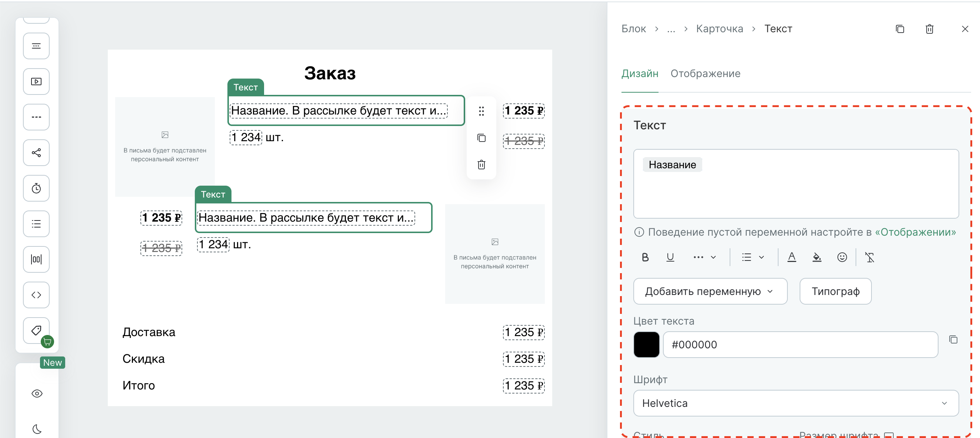
Task: Copy the text color value
Action: (953, 339)
